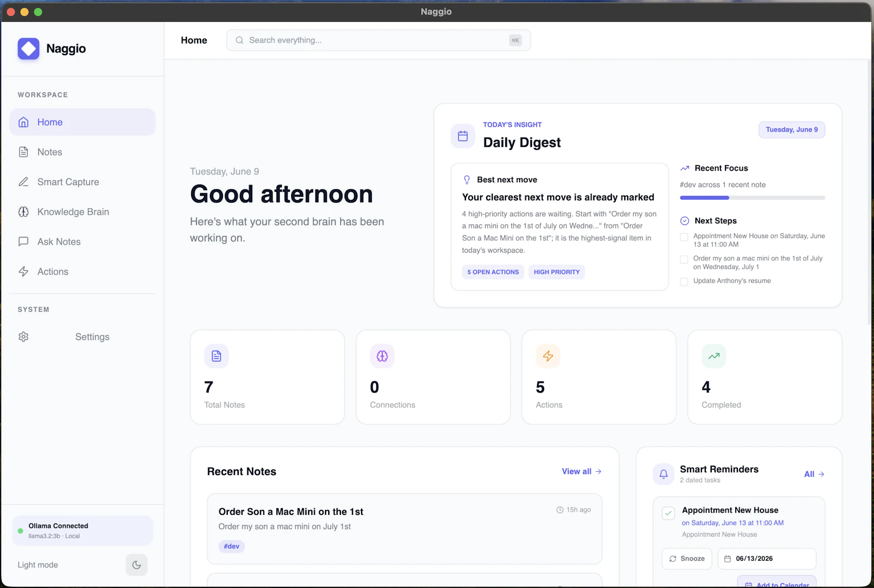Open the 7 Total Notes stat card
This screenshot has width=874, height=588.
(x=267, y=377)
